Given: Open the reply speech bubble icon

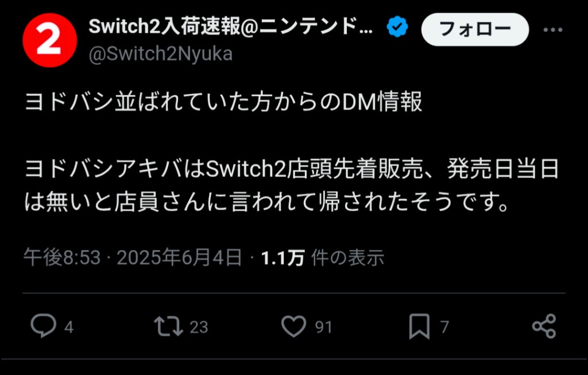Looking at the screenshot, I should click(x=44, y=326).
